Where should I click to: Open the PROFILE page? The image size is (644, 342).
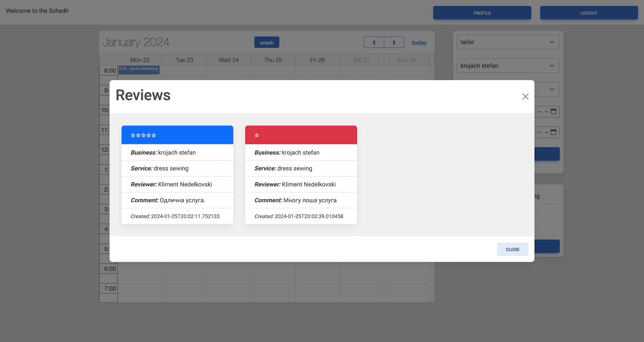pos(482,13)
